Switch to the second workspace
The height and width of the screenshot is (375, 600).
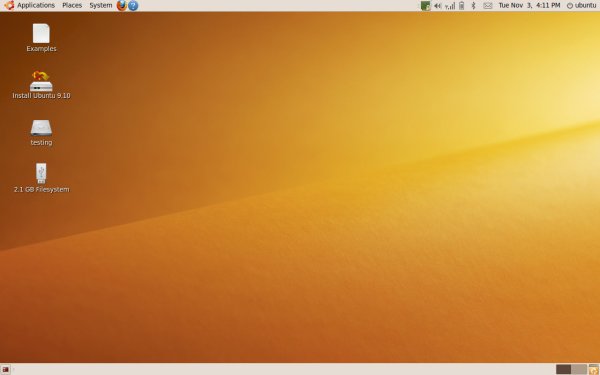coord(579,369)
